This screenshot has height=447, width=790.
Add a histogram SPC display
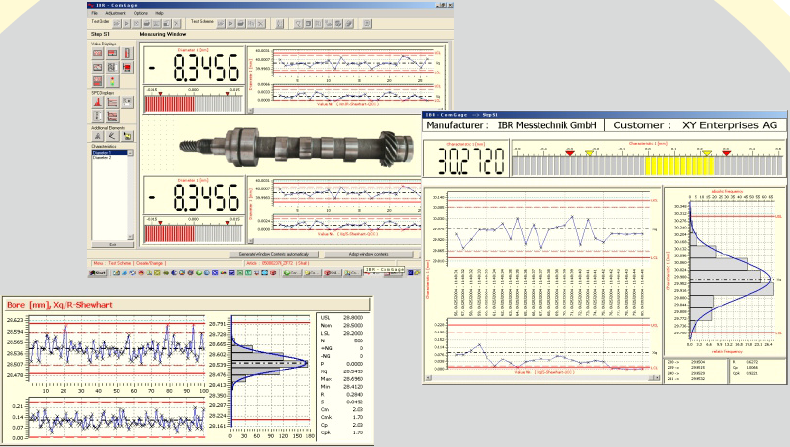tap(98, 102)
